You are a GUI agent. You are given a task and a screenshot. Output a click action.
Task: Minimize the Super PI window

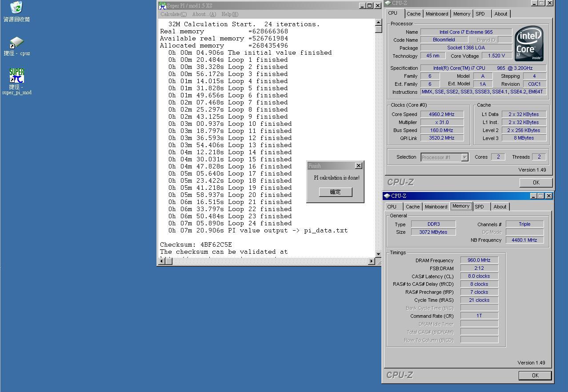[362, 6]
